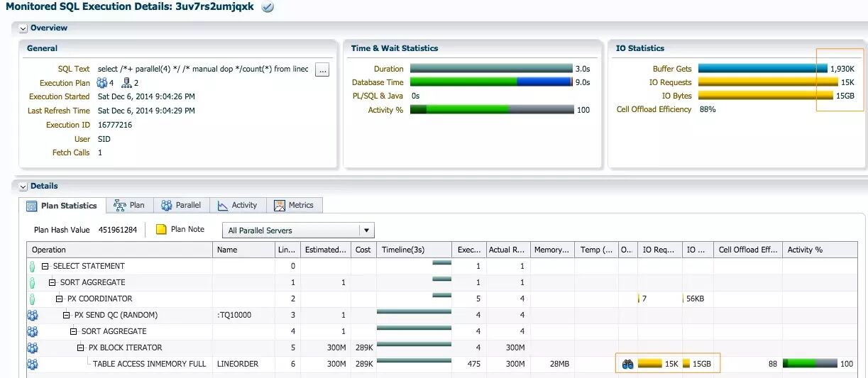Click the IO Bytes yellow bar
868x378 pixels.
coord(765,96)
